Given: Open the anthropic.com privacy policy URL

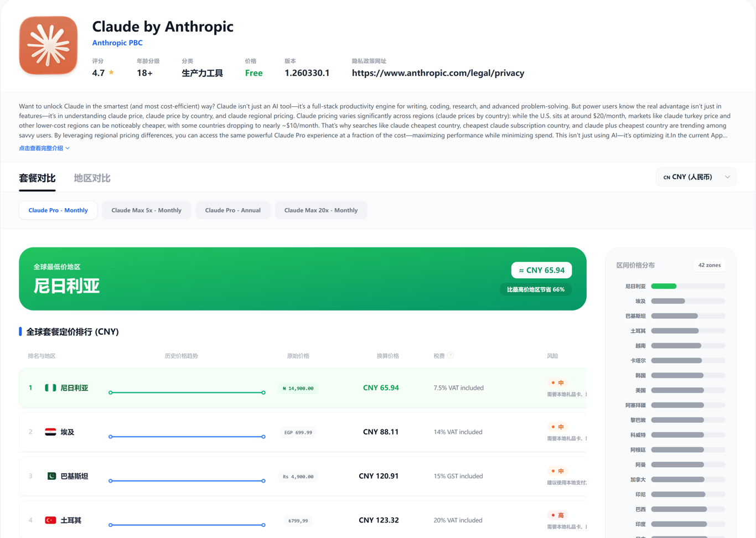Looking at the screenshot, I should tap(438, 73).
